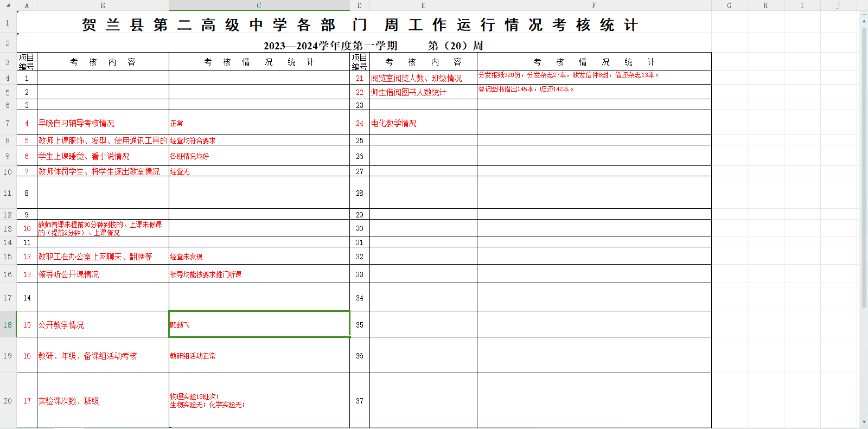Select the row 18 header
The height and width of the screenshot is (429, 868).
[x=8, y=325]
